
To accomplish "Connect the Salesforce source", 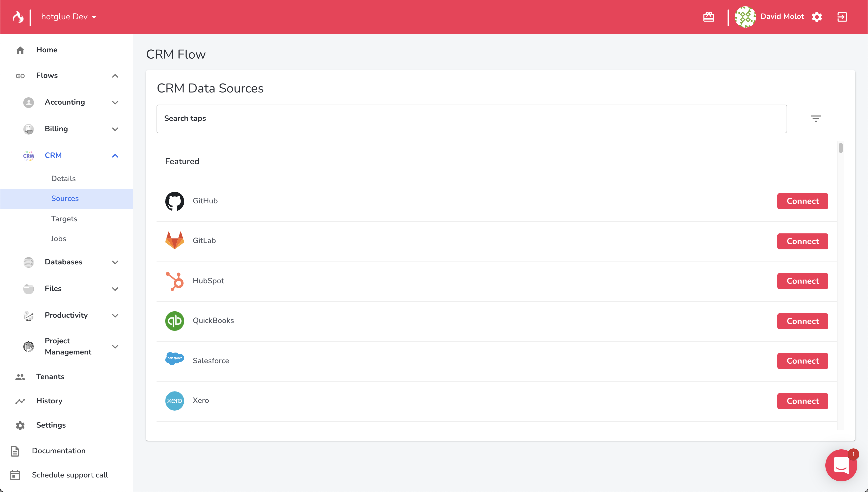I will coord(802,361).
